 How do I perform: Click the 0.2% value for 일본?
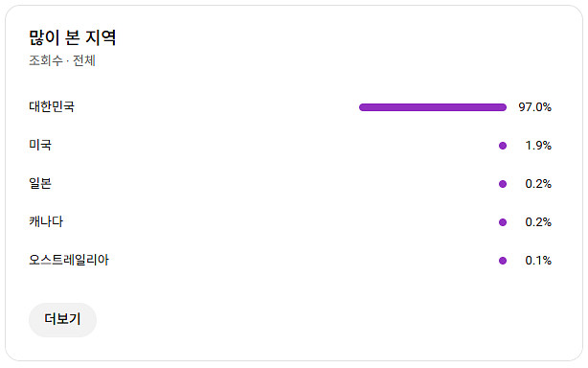538,184
